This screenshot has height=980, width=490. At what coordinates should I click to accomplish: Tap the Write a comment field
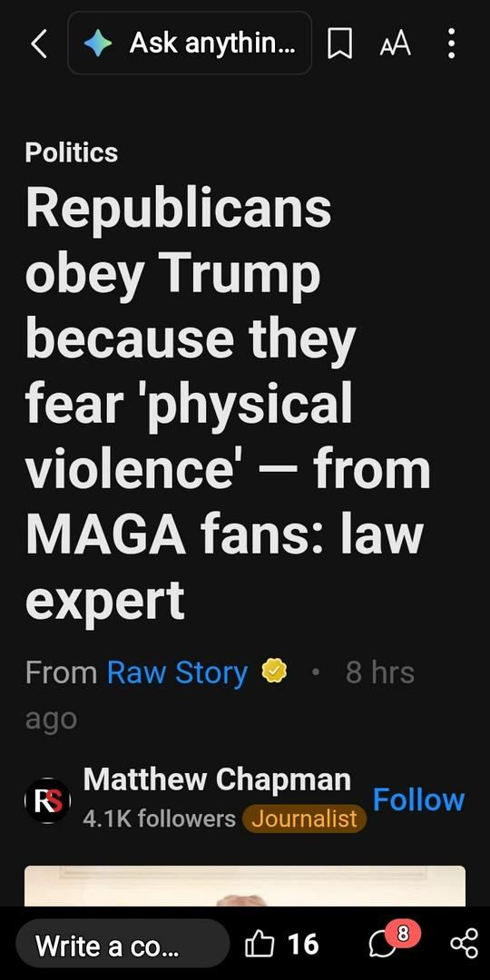[x=122, y=943]
